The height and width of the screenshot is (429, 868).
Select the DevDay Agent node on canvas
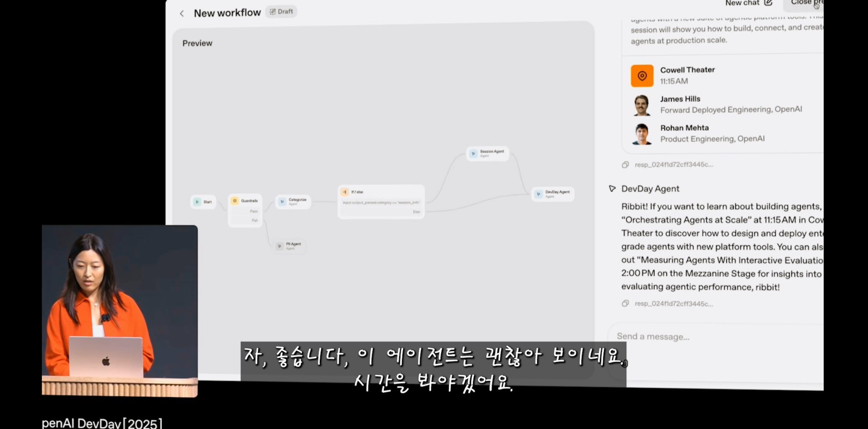point(553,194)
